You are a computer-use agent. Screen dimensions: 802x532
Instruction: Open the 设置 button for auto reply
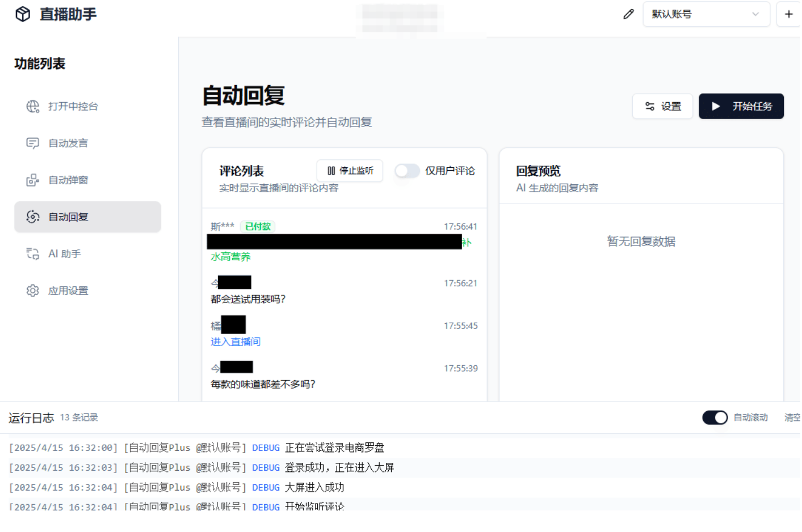coord(662,107)
